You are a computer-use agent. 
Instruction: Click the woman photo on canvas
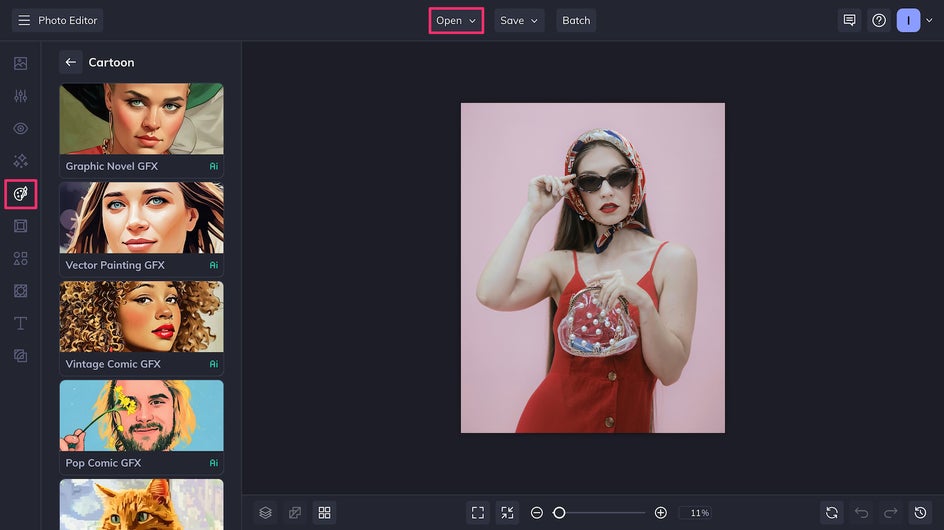[593, 268]
